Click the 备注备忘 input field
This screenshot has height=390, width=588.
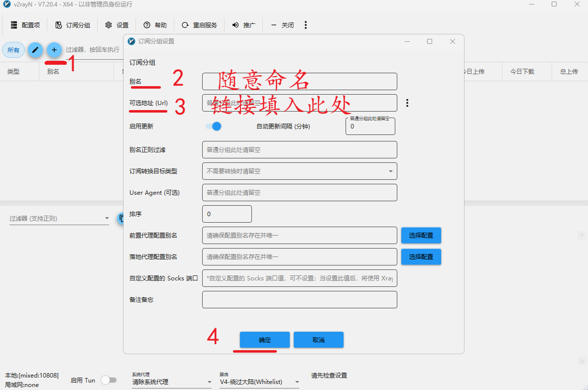(x=300, y=299)
